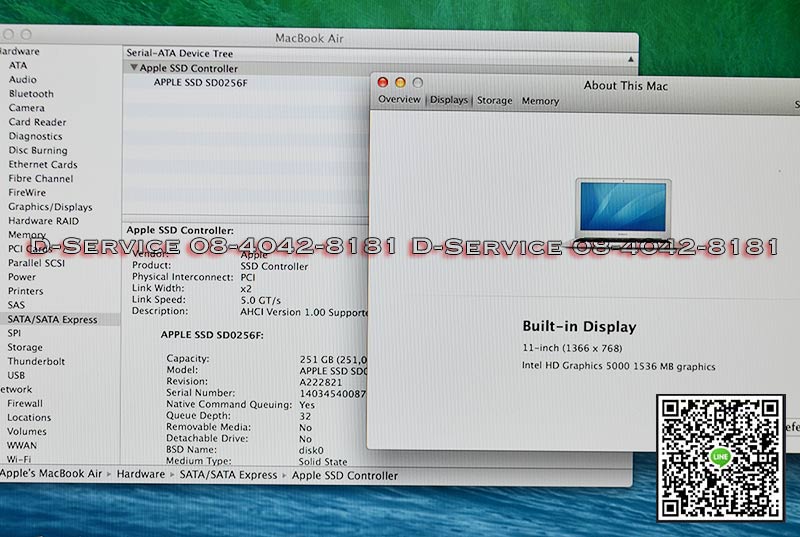The image size is (800, 537).
Task: Switch to the Memory tab in About This Mac
Action: [x=540, y=101]
